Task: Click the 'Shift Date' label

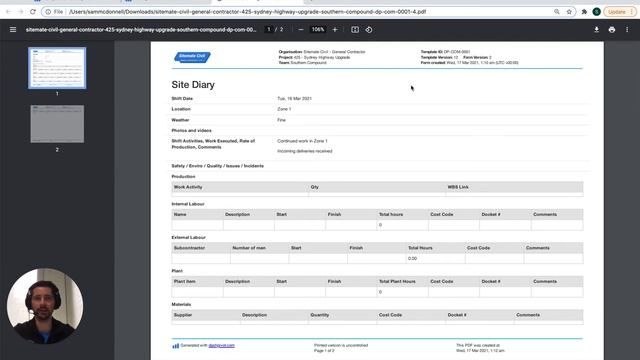Action: pos(182,98)
